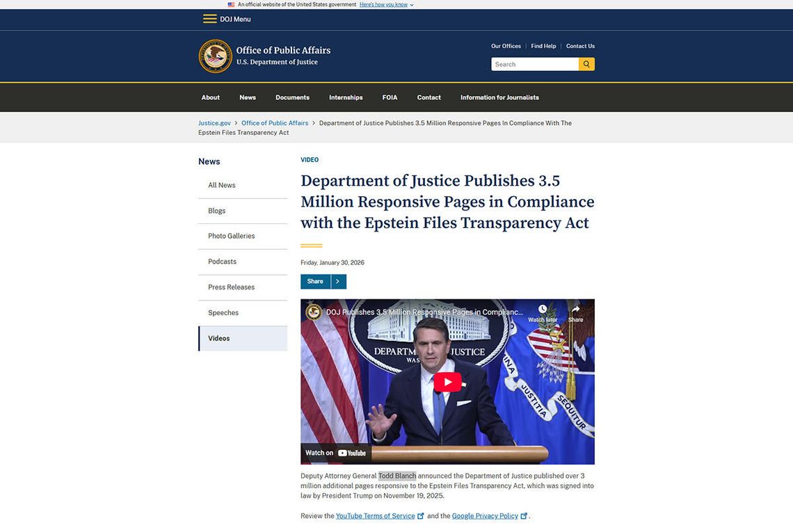793x532 pixels.
Task: Click the Contact Us header link
Action: coord(580,46)
